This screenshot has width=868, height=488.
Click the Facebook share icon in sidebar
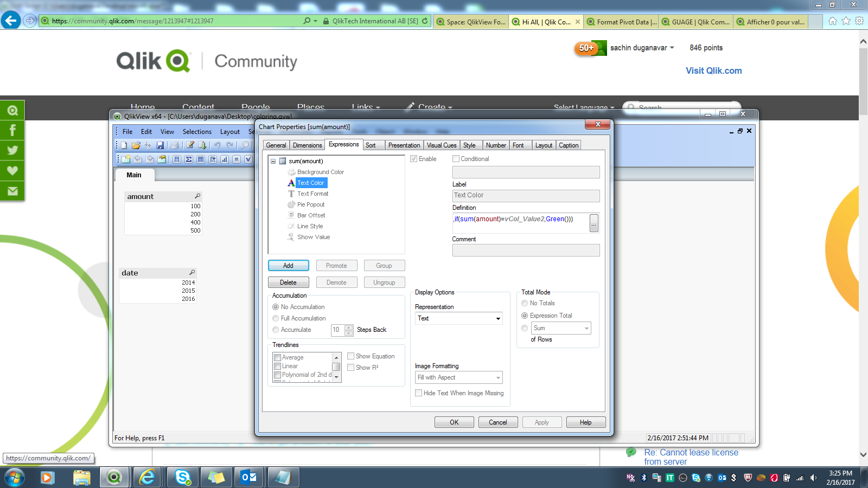(x=12, y=130)
